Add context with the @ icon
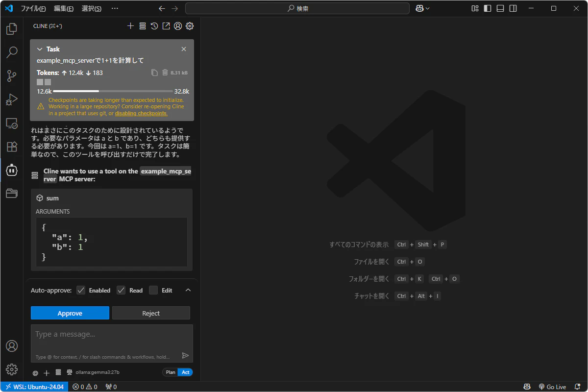Viewport: 588px width, 392px height. [35, 373]
